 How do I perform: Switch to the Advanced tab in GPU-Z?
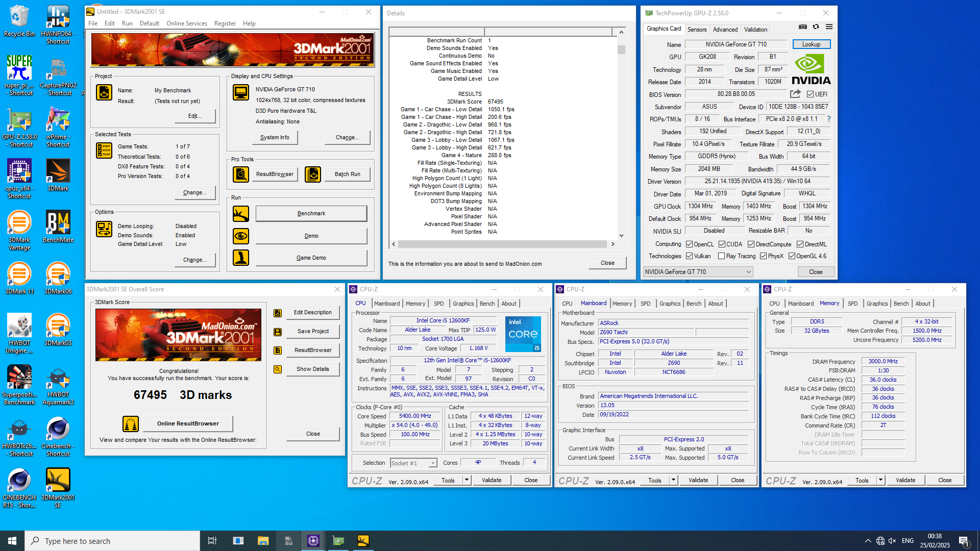[x=725, y=30]
